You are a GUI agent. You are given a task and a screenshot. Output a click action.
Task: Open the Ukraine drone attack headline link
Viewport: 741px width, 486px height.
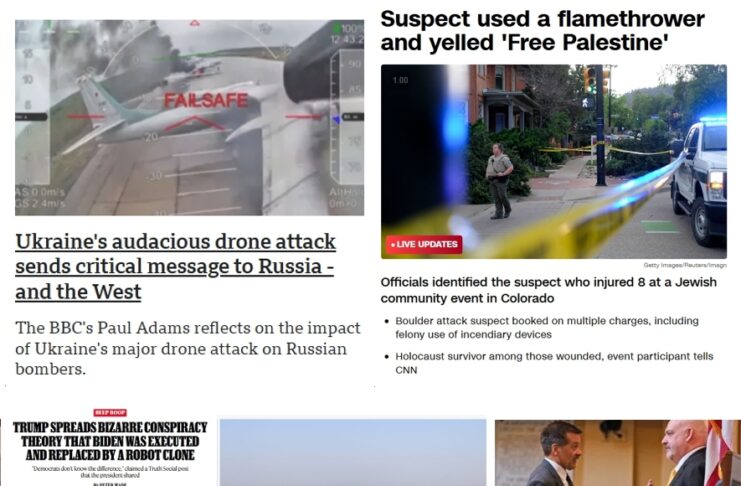(175, 267)
